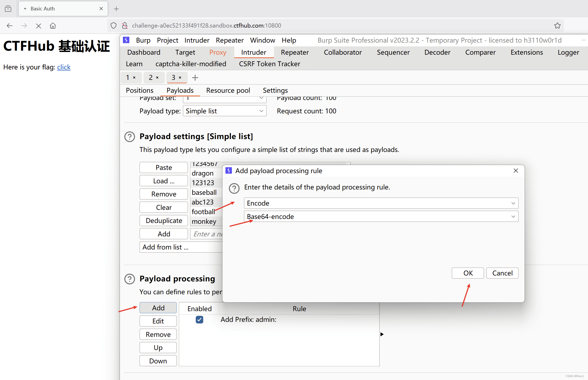Expand the Encode rule type dropdown
Viewport: 588px width, 380px height.
513,203
